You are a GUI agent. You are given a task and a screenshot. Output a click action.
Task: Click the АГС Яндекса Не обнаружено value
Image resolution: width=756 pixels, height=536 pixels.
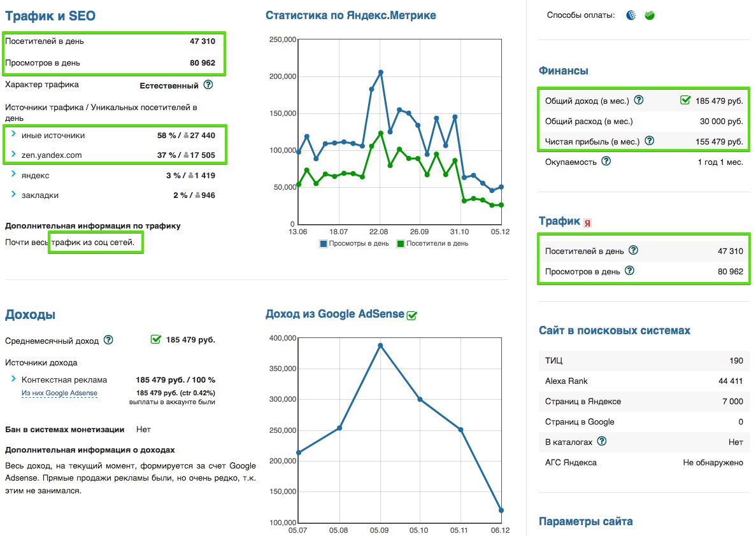(x=713, y=463)
